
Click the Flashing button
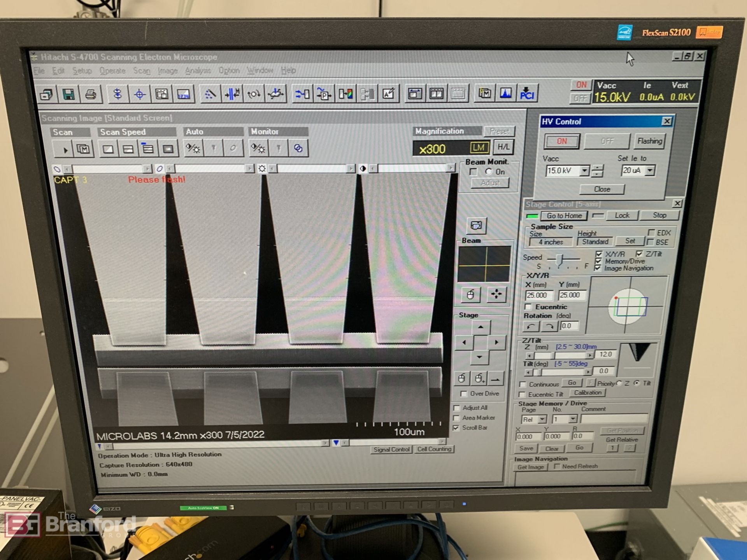point(649,141)
